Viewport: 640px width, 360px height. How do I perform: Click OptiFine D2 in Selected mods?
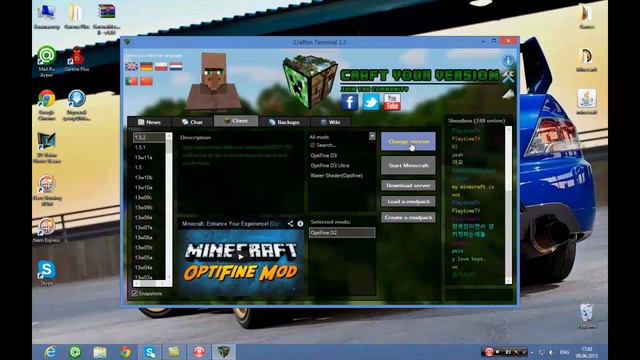tap(342, 233)
